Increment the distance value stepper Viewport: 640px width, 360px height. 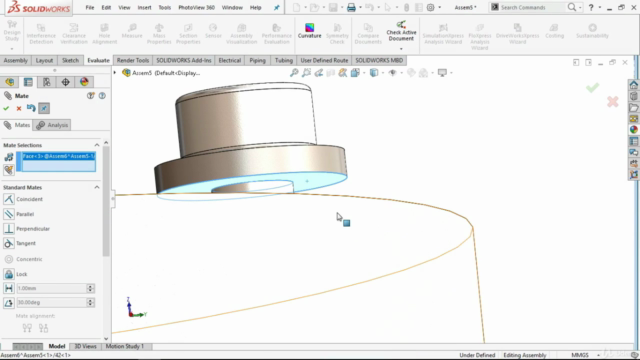[90, 286]
